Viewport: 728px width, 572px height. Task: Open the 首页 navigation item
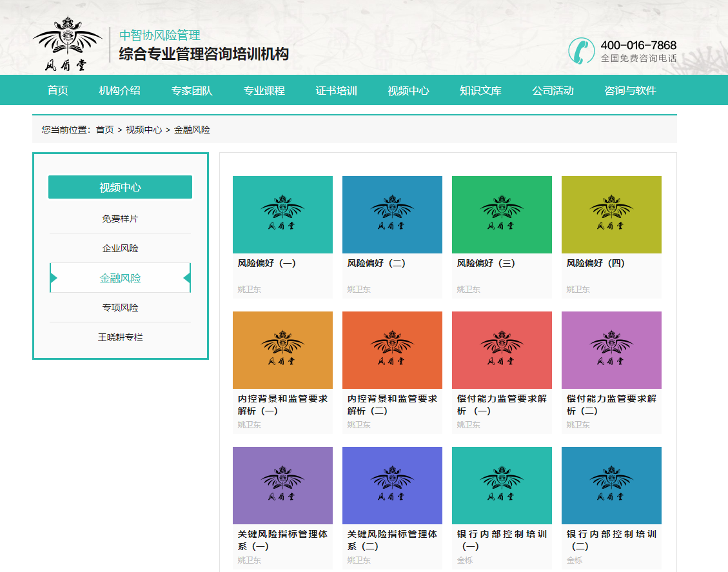click(x=57, y=90)
